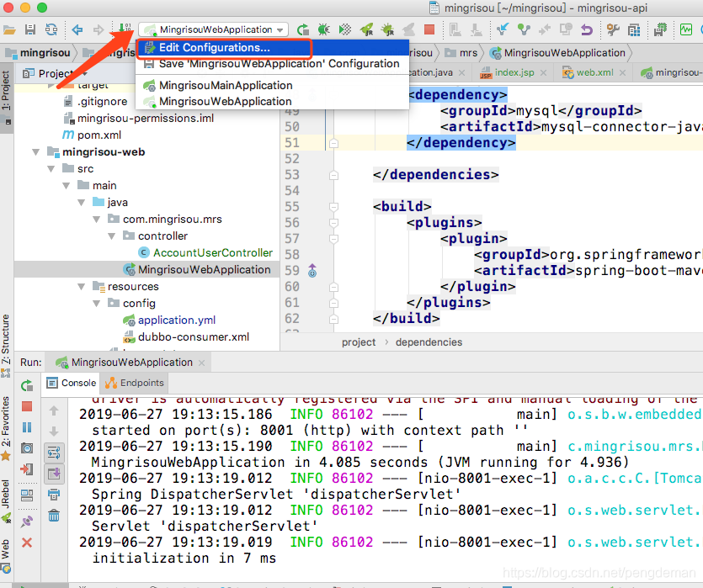Image resolution: width=703 pixels, height=588 pixels.
Task: Click the Save All toolbar icon
Action: (x=30, y=30)
